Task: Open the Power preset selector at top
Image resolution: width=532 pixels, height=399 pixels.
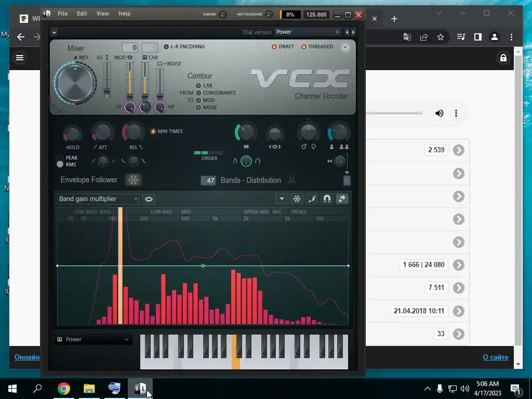Action: [x=308, y=32]
